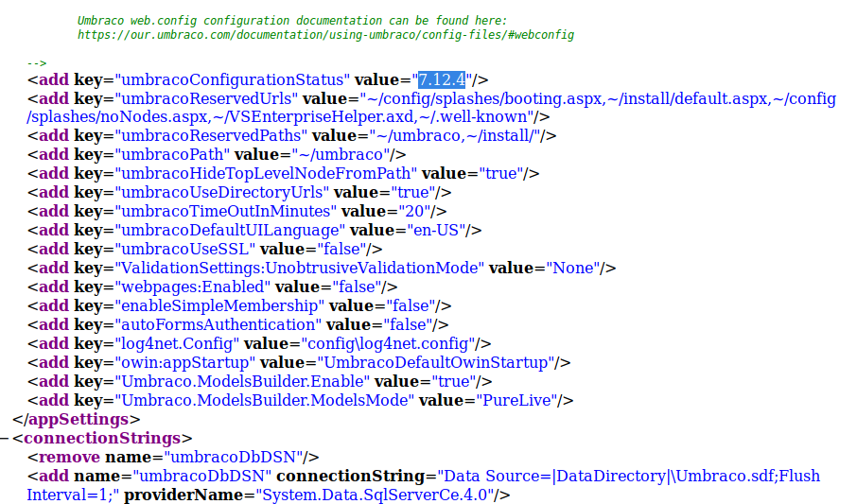Viewport: 857px width, 504px height.
Task: Click the umbracoConfigurationStatus key text
Action: point(232,79)
